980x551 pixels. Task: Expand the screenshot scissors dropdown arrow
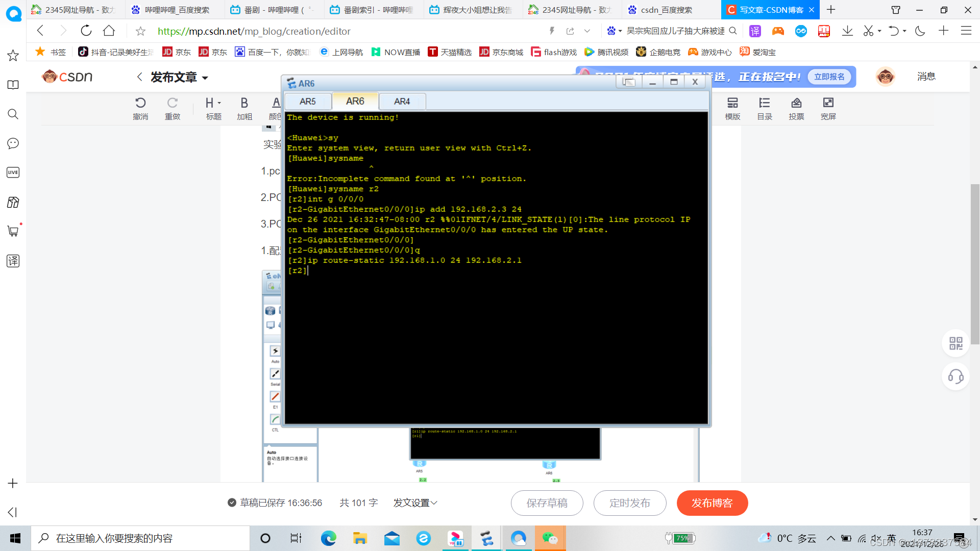(x=879, y=31)
